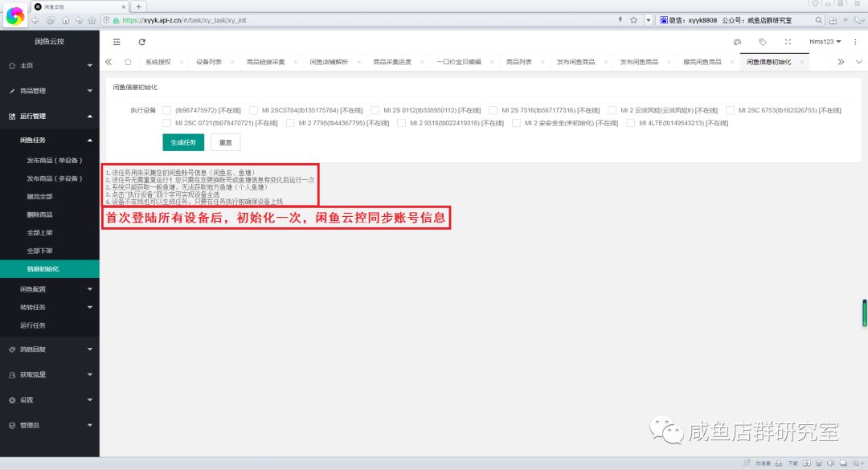This screenshot has width=868, height=470.
Task: Click the 重置 reset button
Action: coord(226,142)
